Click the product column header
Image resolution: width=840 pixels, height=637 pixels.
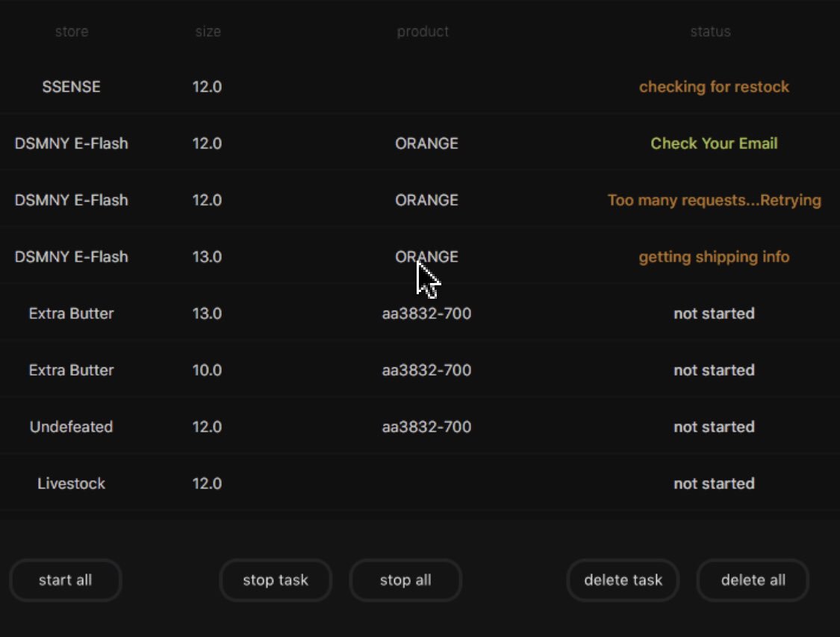tap(423, 31)
